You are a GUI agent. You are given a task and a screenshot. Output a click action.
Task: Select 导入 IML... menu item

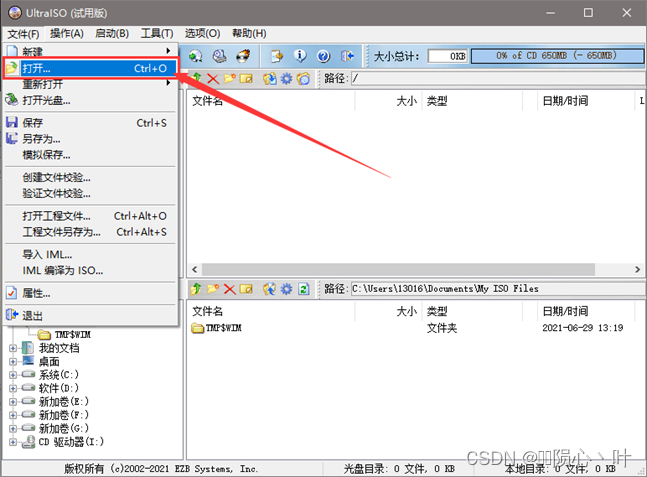[91, 254]
